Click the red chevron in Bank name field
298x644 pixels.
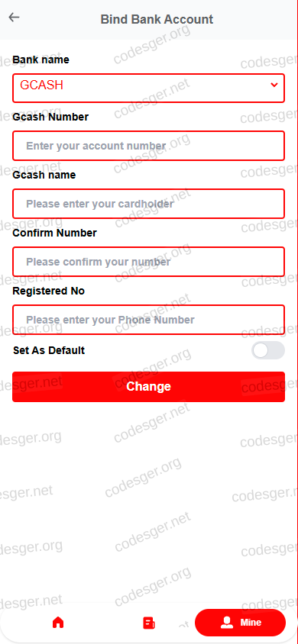pos(274,85)
